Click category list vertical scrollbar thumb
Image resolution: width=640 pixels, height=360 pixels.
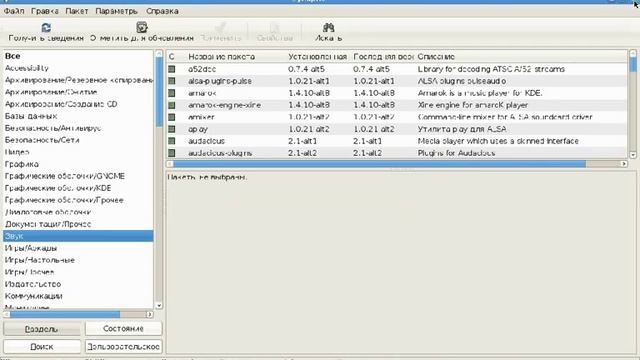[159, 91]
